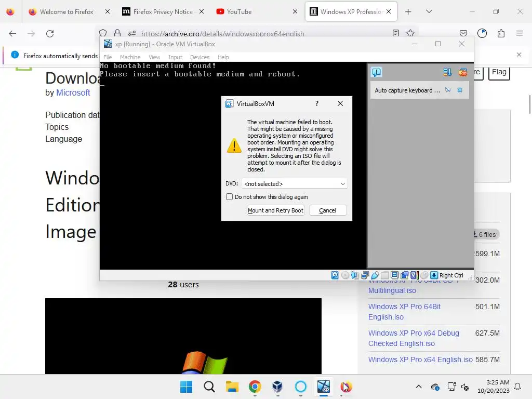This screenshot has width=532, height=399.
Task: Reload the page in Firefox
Action: (x=50, y=34)
